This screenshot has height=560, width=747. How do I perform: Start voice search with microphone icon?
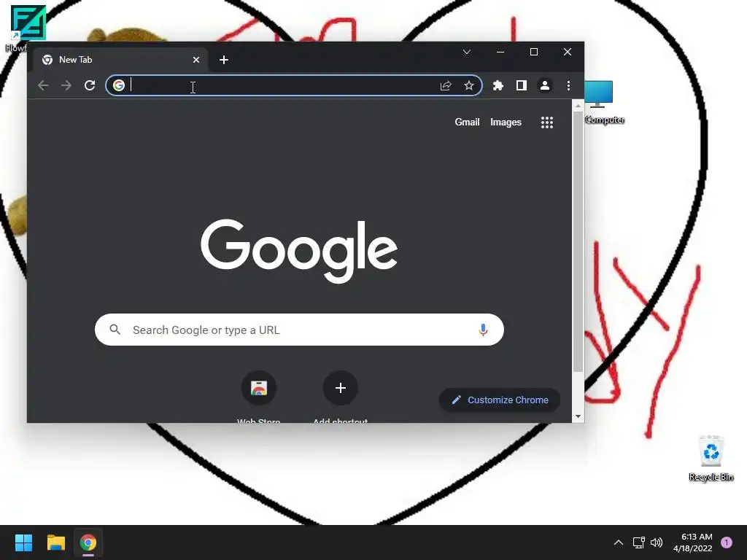coord(483,330)
